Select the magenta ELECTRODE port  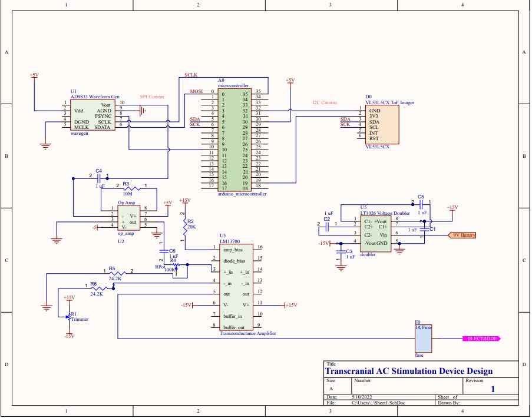point(481,339)
